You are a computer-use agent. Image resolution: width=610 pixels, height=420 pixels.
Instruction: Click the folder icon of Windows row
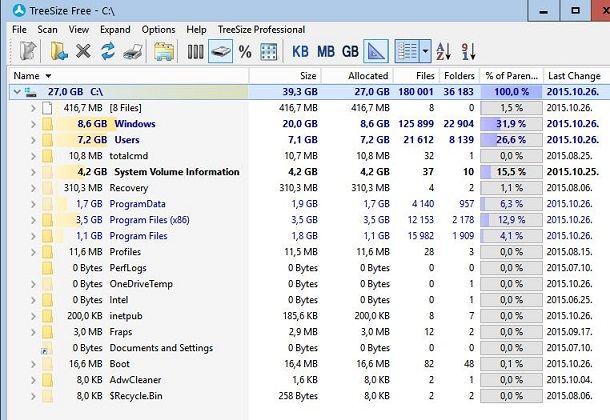(47, 124)
